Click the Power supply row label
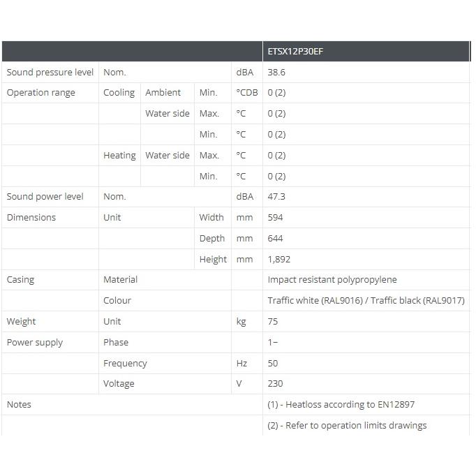 (x=35, y=343)
